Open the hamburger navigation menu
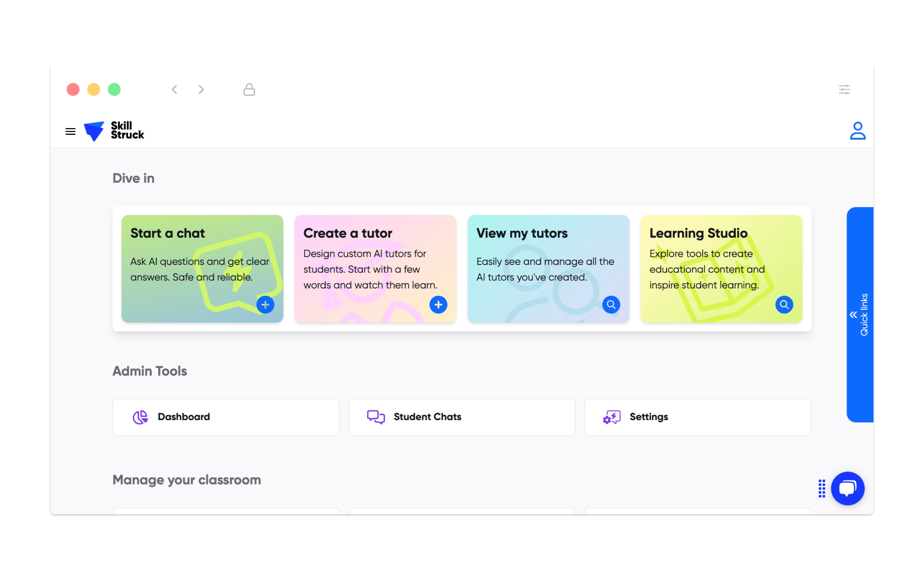The height and width of the screenshot is (578, 924). [70, 131]
